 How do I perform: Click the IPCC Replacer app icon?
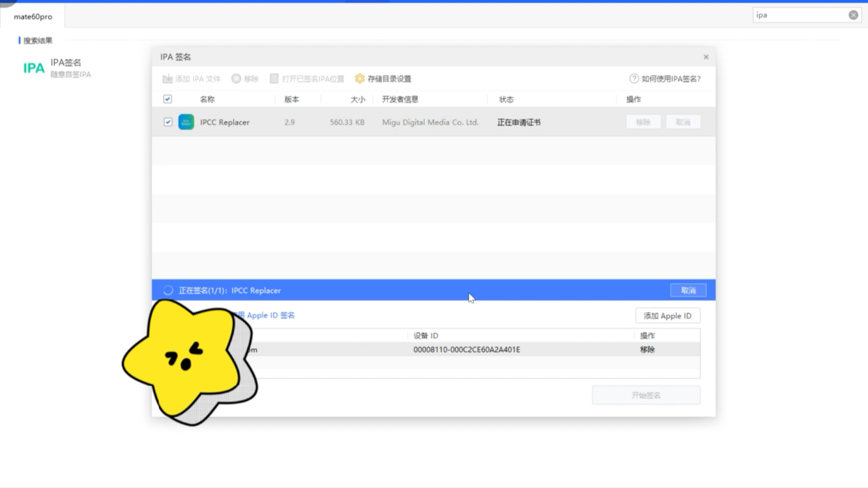coord(186,122)
